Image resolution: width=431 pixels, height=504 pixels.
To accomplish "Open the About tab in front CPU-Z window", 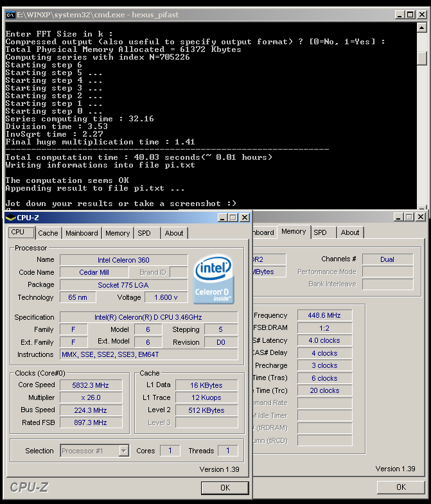I will (x=174, y=233).
